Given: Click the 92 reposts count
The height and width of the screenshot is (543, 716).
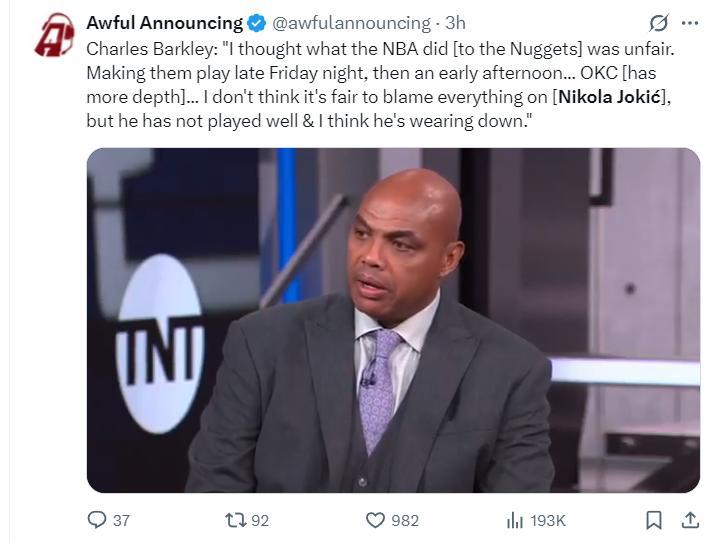Looking at the screenshot, I should [x=260, y=520].
